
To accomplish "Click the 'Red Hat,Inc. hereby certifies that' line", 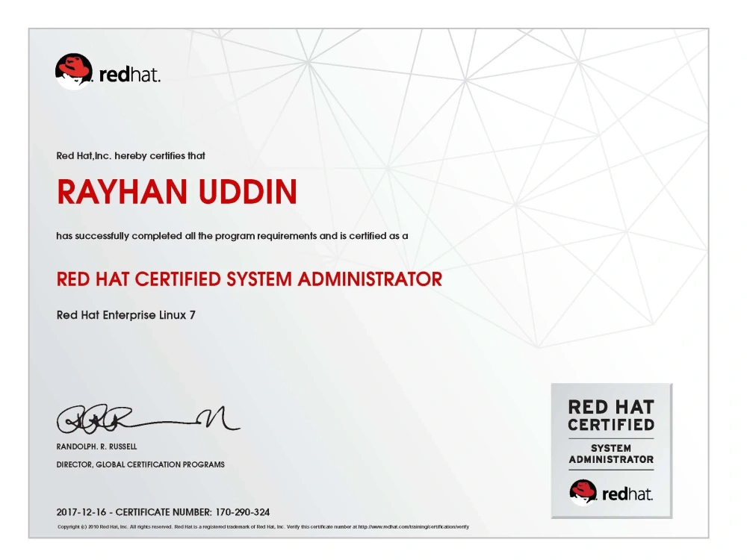I will point(131,156).
